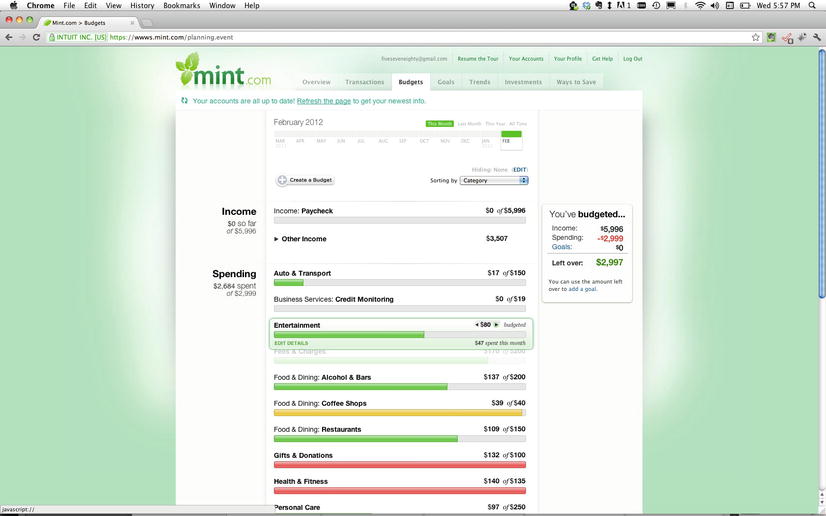
Task: Open the Transactions tab
Action: pyautogui.click(x=365, y=82)
